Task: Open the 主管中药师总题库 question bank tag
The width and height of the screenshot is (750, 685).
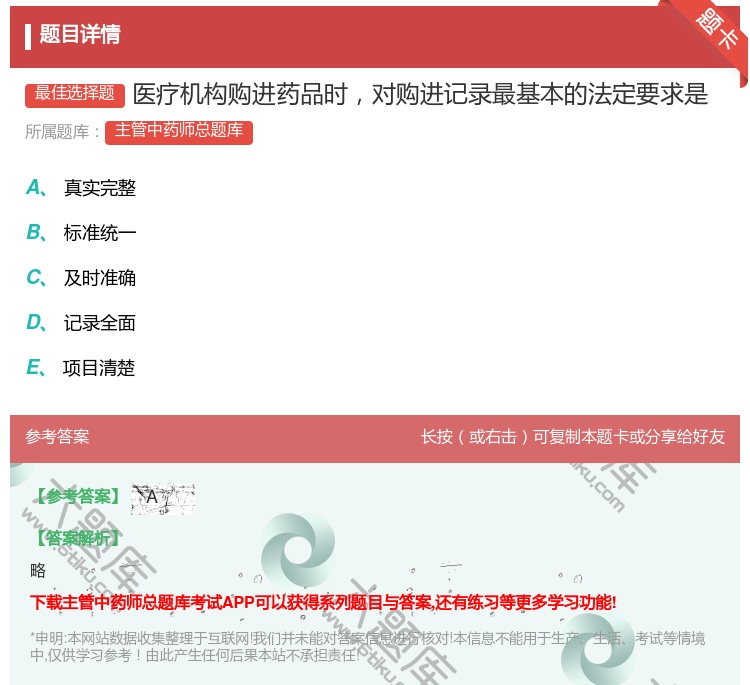Action: pos(179,131)
